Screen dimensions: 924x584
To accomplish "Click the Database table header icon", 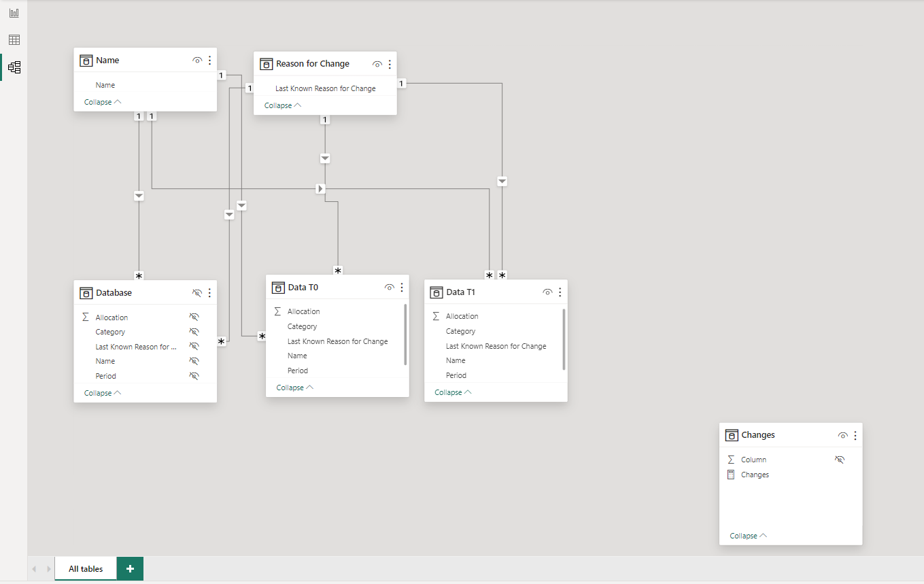I will (x=86, y=293).
